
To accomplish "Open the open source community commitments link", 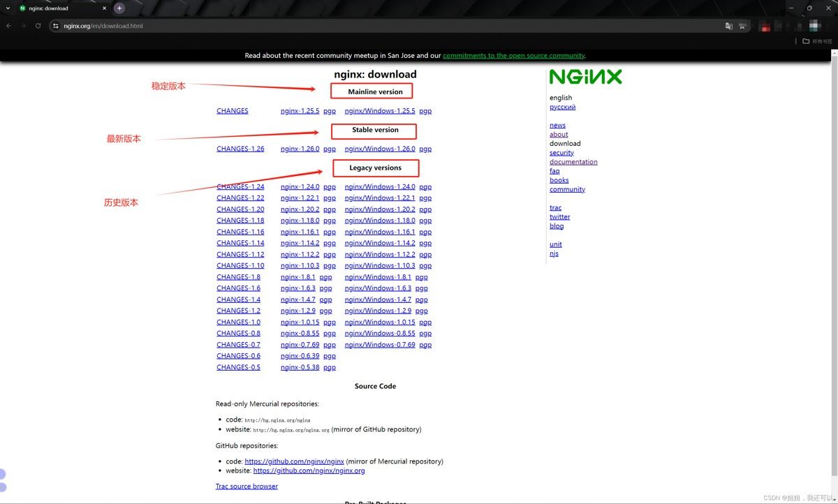I will click(x=513, y=56).
